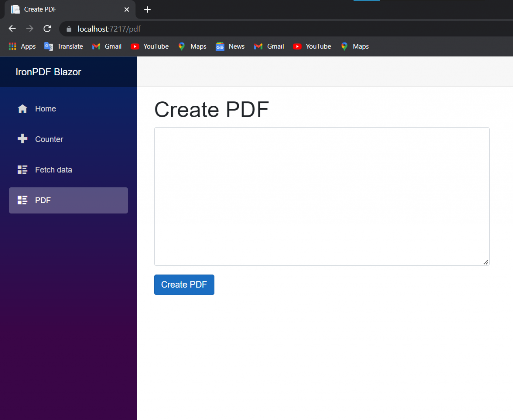513x420 pixels.
Task: Click the Apps launcher in the bookmarks bar
Action: click(x=12, y=46)
